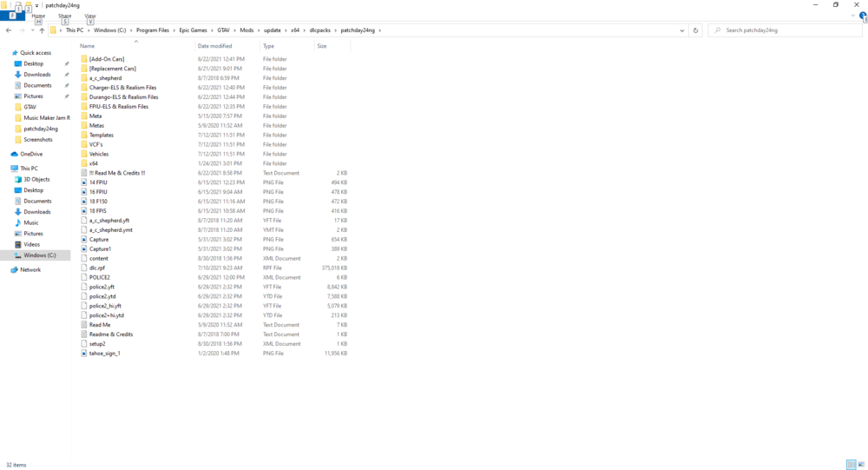
Task: Select the [Replacement Cars] folder icon
Action: click(x=84, y=69)
